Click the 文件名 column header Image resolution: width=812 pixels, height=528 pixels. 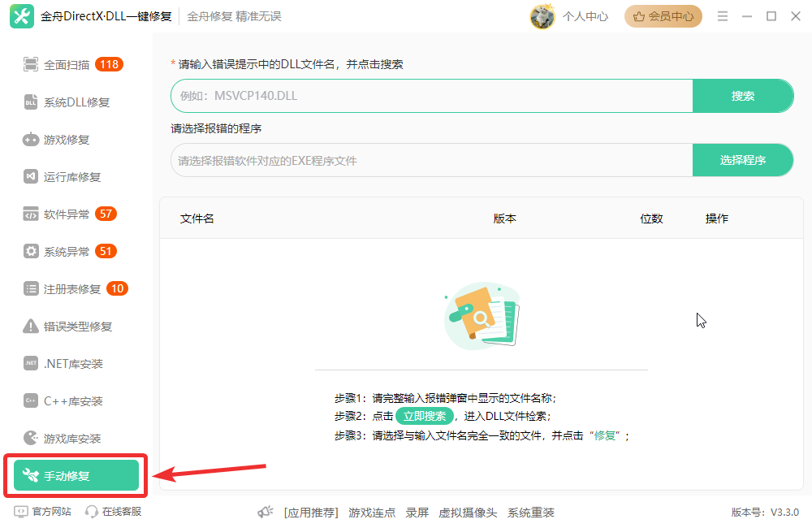point(197,219)
